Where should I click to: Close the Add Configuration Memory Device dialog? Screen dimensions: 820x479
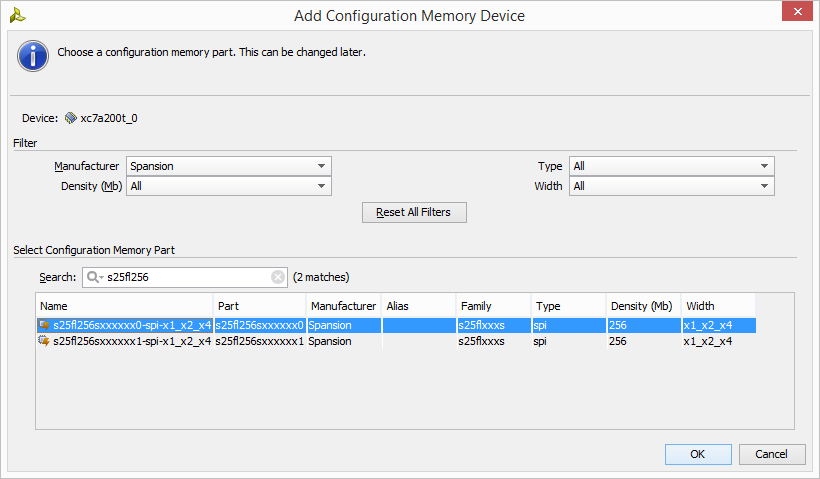(797, 12)
